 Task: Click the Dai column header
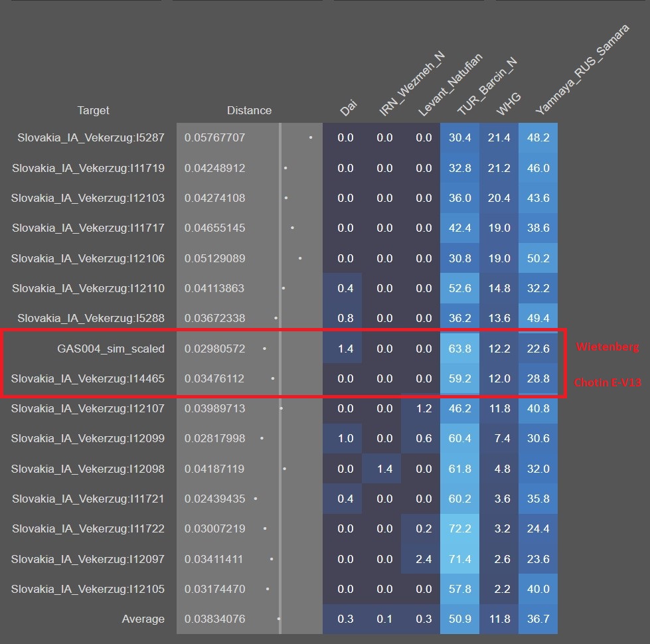[348, 108]
